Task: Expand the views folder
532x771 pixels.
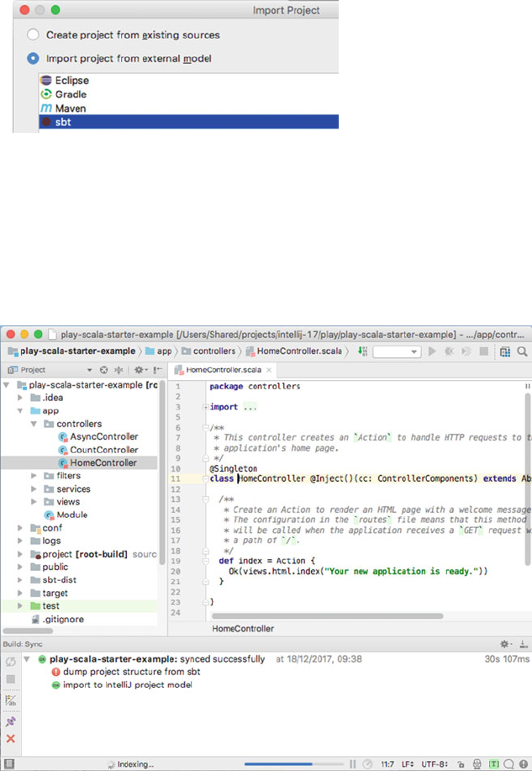Action: pos(34,502)
